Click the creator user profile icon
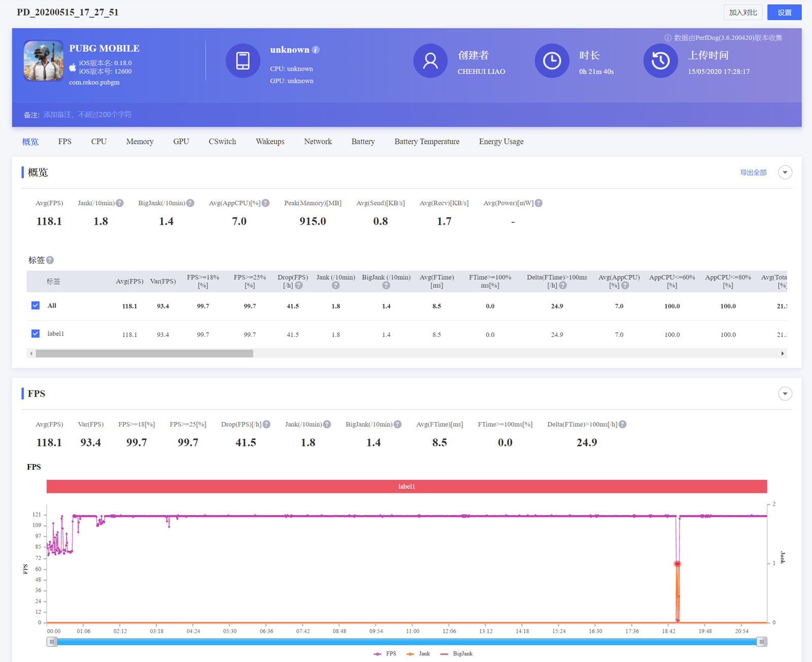812x662 pixels. click(430, 61)
